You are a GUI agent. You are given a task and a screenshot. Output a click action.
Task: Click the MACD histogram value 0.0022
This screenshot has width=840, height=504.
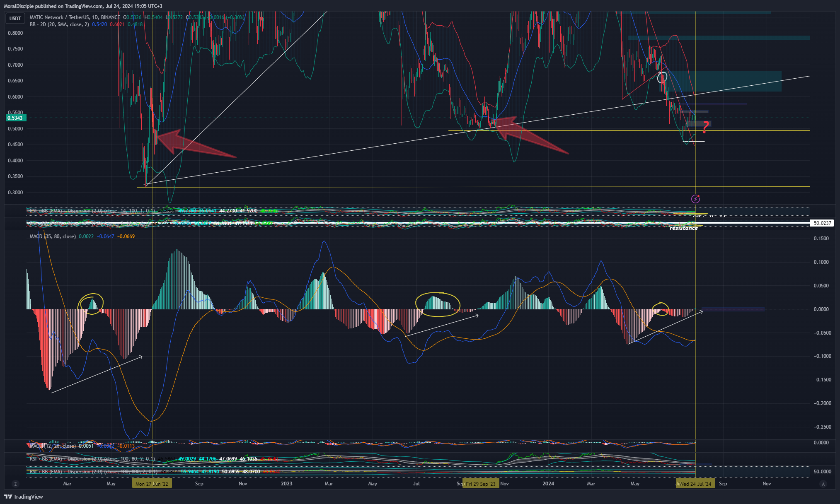click(86, 236)
